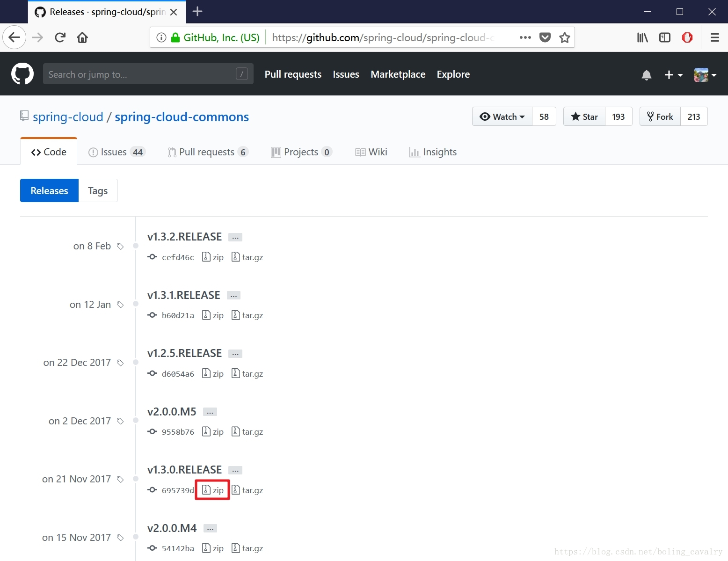Open the Insights tab
Viewport: 728px width, 561px height.
(x=433, y=152)
